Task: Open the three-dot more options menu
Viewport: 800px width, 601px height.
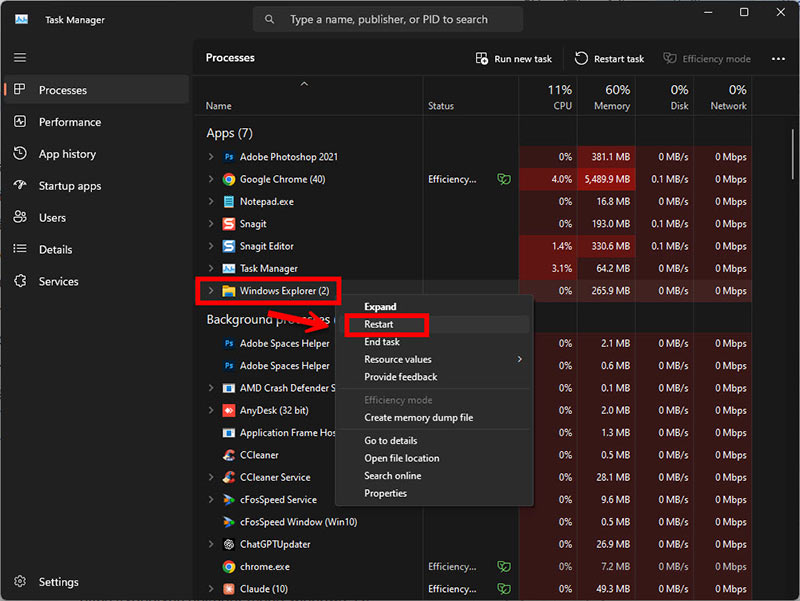Action: point(778,59)
